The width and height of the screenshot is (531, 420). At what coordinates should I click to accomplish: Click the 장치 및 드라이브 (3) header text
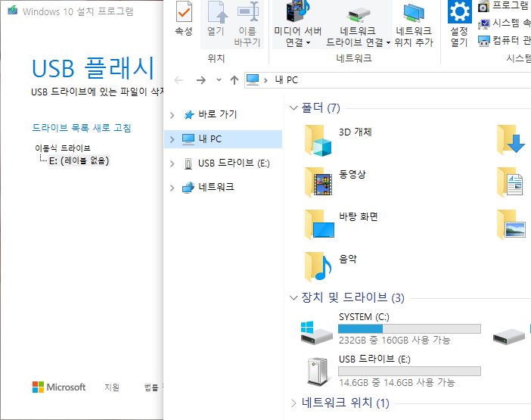(x=353, y=297)
